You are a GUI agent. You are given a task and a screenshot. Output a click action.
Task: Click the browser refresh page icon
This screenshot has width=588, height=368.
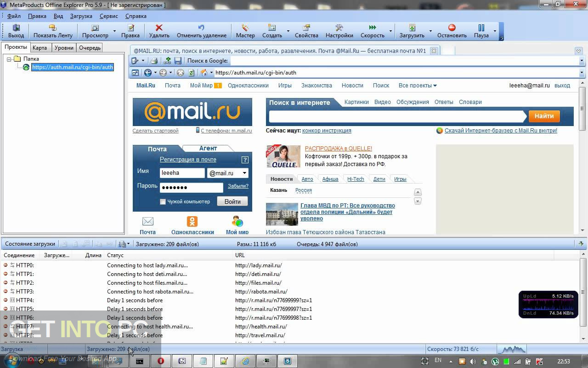click(x=191, y=73)
